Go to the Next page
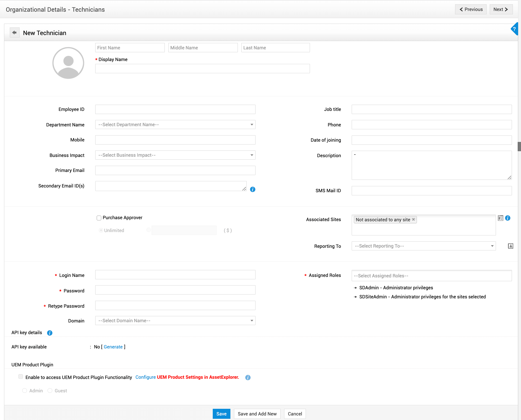The image size is (521, 420). [501, 10]
